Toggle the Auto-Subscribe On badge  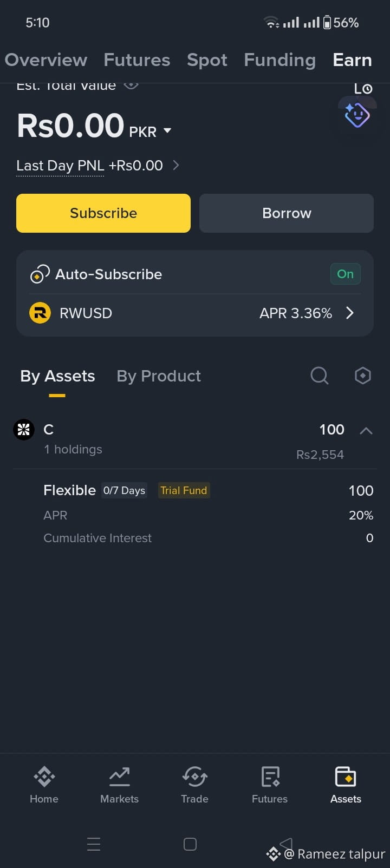click(x=345, y=274)
